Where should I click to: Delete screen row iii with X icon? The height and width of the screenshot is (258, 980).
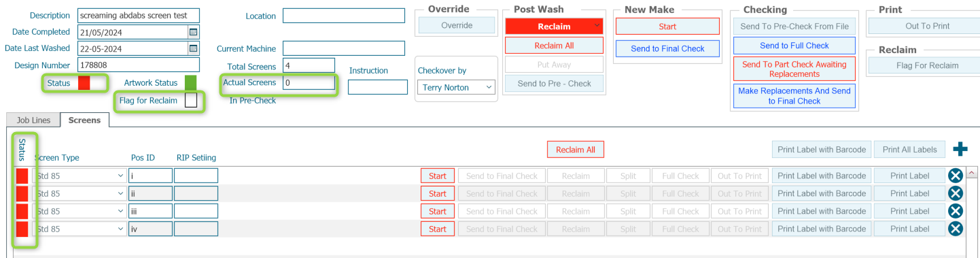pos(956,211)
